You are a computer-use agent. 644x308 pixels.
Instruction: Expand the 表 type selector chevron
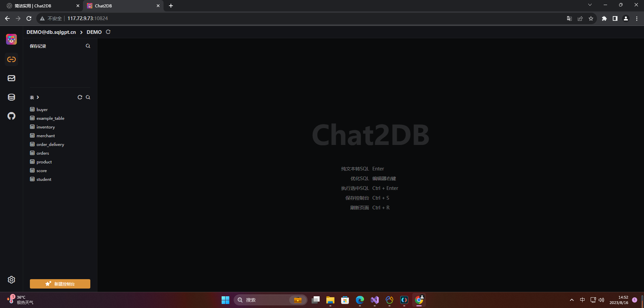click(x=38, y=97)
